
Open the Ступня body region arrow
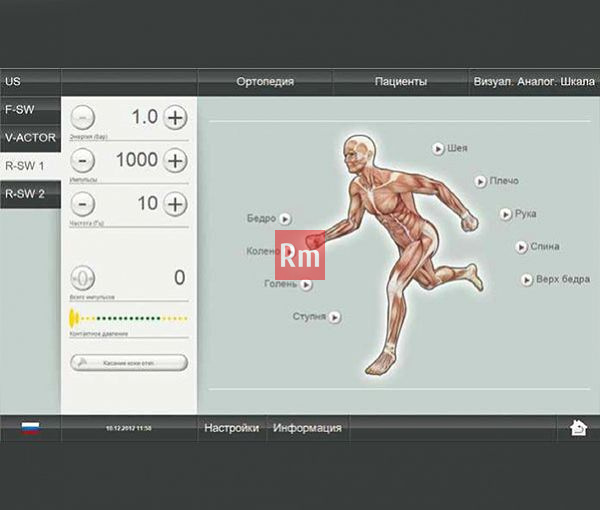click(335, 317)
